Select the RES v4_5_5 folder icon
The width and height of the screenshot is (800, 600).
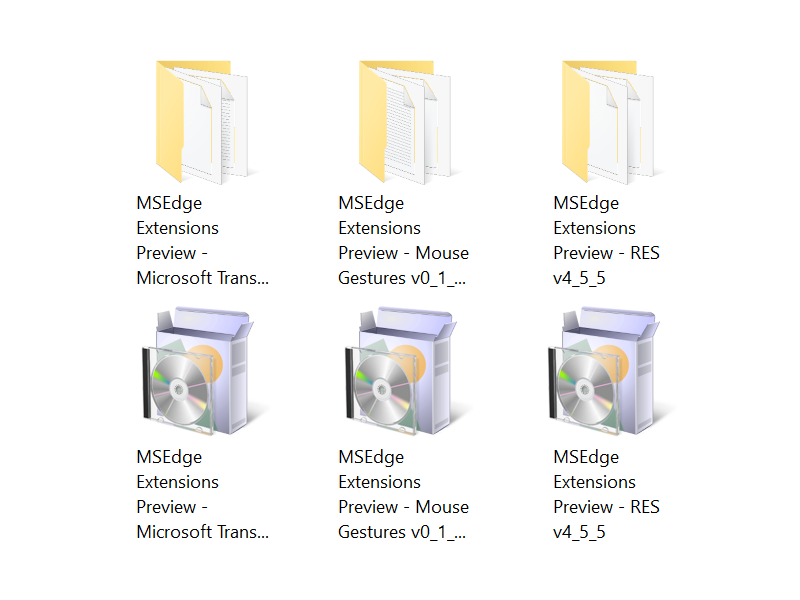(x=608, y=122)
